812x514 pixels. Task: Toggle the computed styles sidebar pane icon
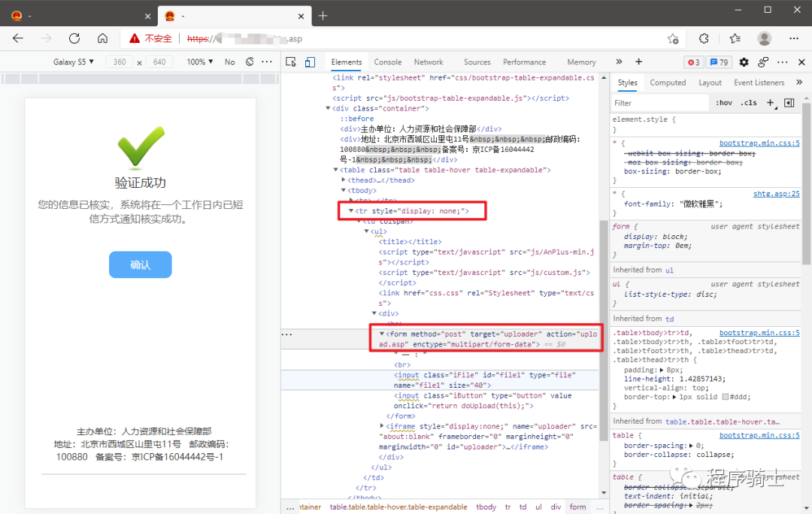pos(789,103)
